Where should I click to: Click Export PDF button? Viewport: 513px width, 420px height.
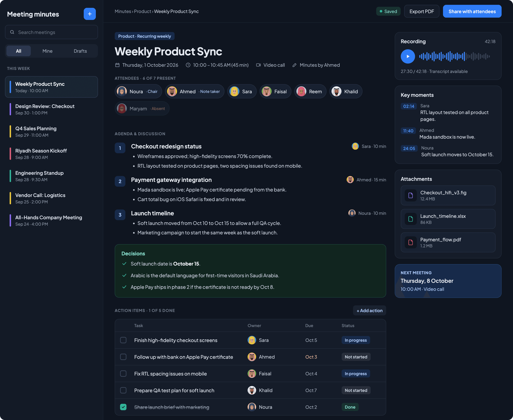[422, 11]
